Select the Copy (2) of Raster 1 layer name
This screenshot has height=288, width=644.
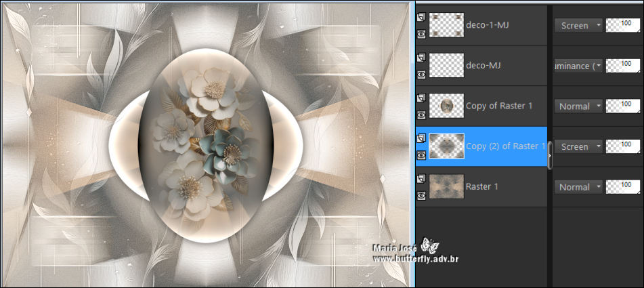click(506, 146)
